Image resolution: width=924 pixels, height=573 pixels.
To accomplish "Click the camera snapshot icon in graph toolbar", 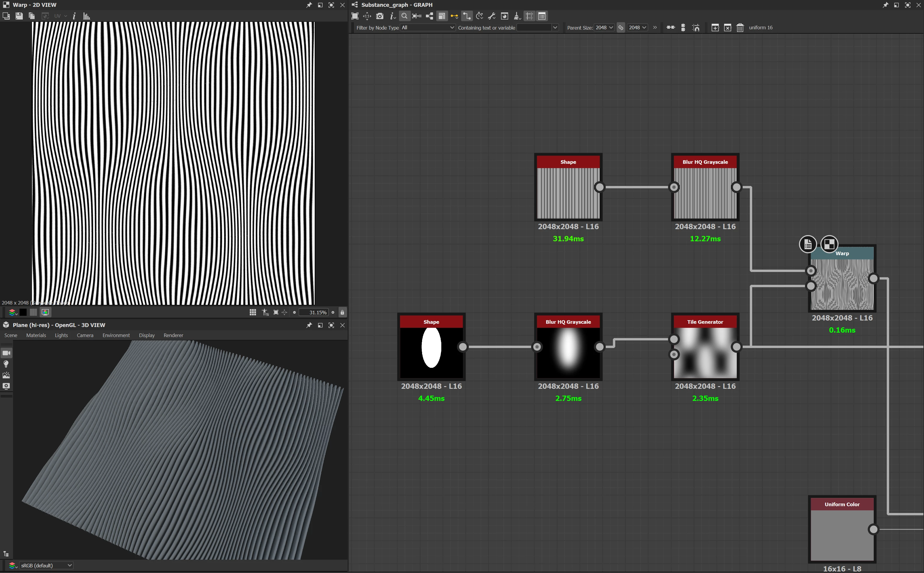I will pyautogui.click(x=379, y=16).
